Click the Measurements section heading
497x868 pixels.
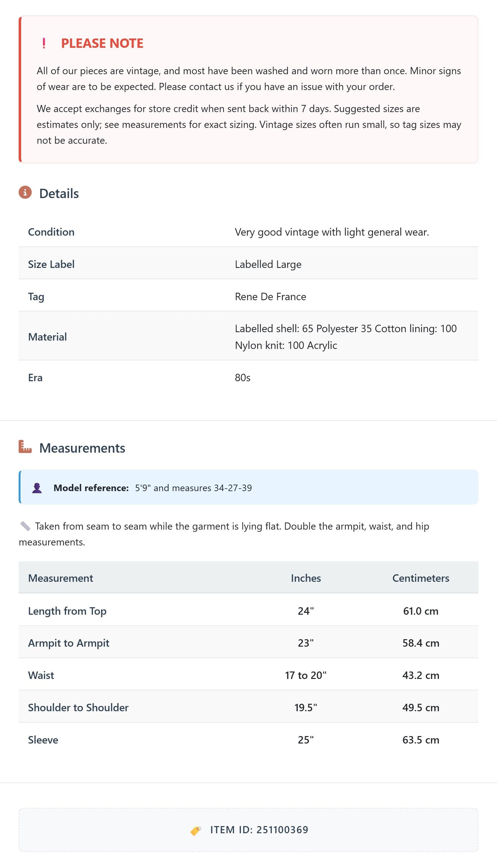(82, 448)
